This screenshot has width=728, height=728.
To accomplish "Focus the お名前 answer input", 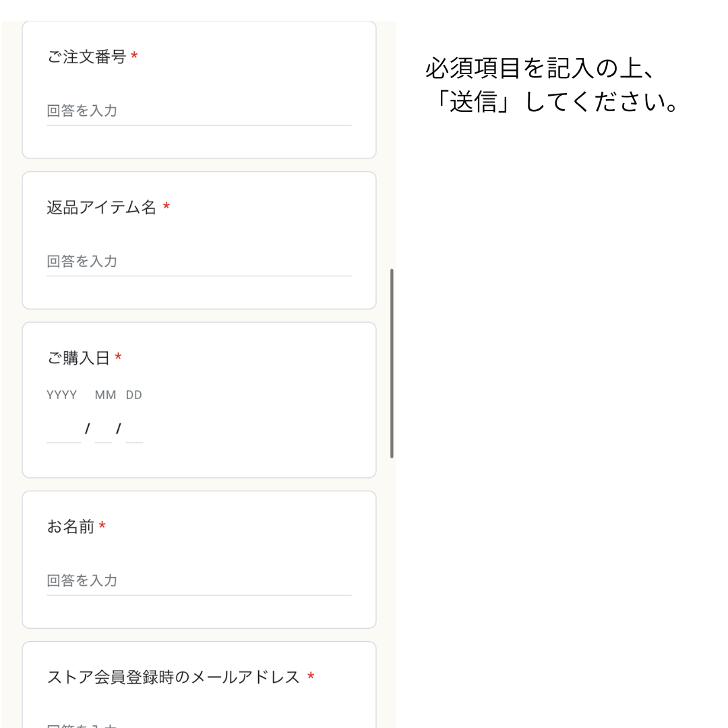I will tap(198, 581).
